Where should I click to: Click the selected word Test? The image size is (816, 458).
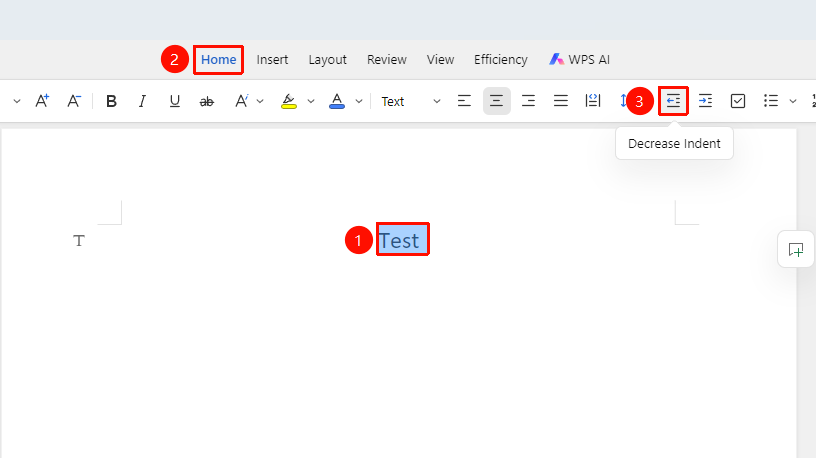point(399,240)
